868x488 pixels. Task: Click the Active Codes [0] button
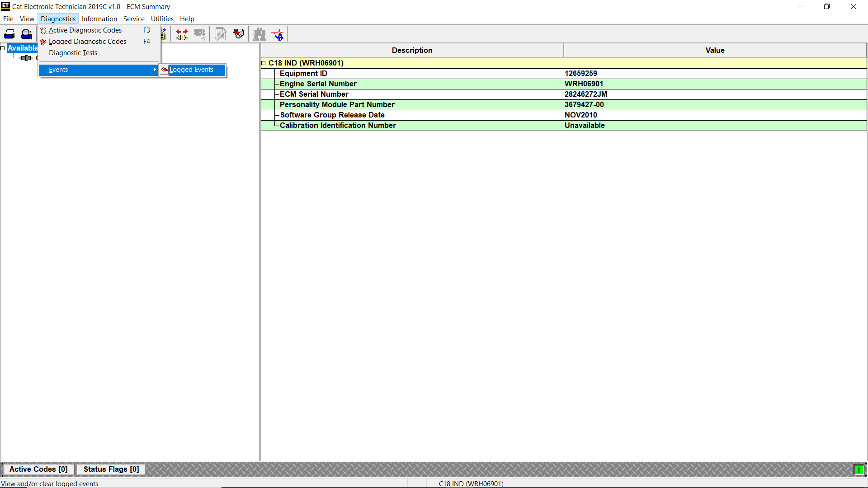click(38, 469)
